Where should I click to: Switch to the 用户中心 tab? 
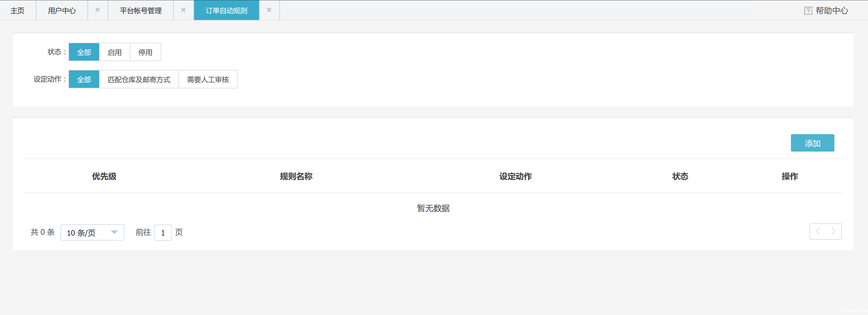click(x=62, y=10)
